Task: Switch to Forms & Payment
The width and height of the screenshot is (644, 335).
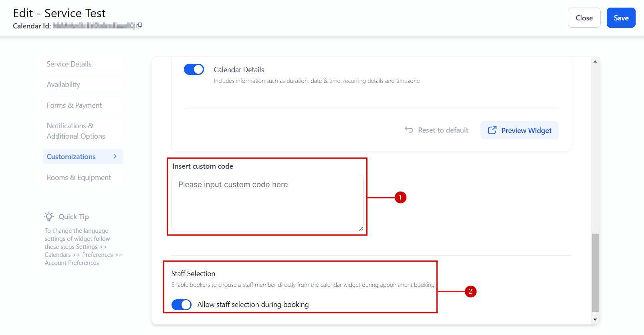Action: (x=74, y=105)
